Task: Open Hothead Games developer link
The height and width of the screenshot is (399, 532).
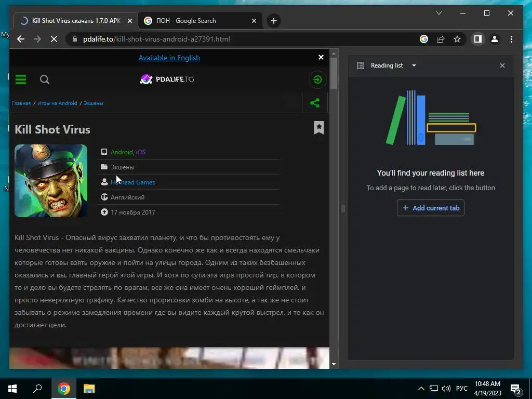Action: (132, 182)
